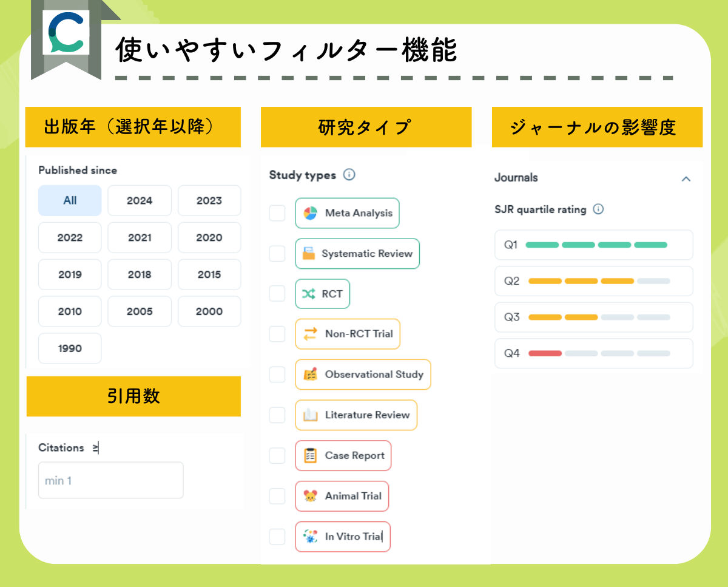The height and width of the screenshot is (587, 728).
Task: Check the Non-RCT Trial checkbox
Action: click(277, 334)
